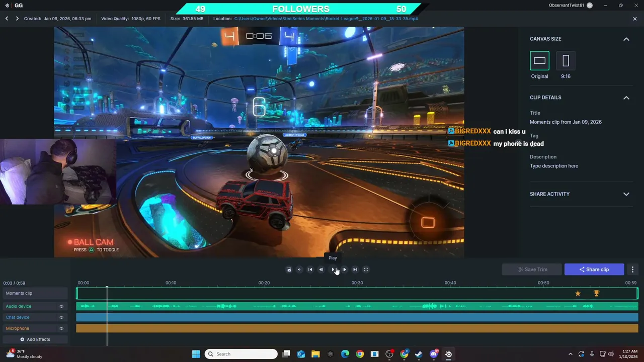Image resolution: width=644 pixels, height=362 pixels.
Task: Select the Original canvas size
Action: coord(539,61)
